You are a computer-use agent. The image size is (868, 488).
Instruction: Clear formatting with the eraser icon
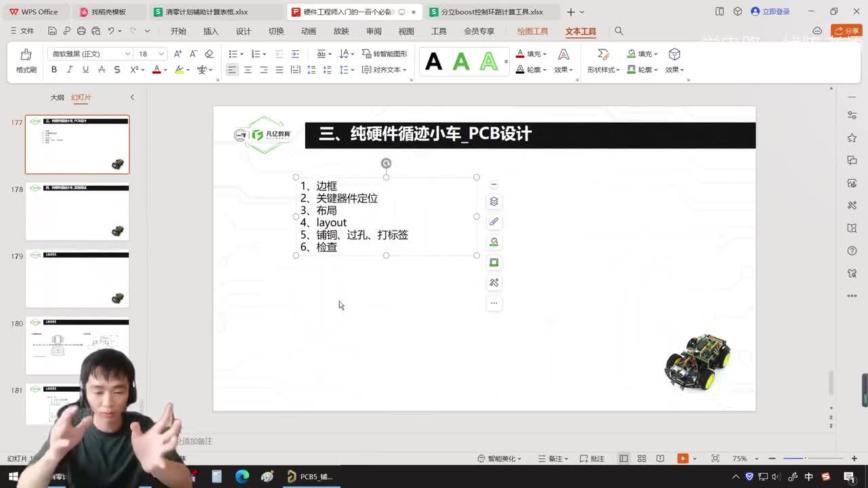click(x=209, y=54)
